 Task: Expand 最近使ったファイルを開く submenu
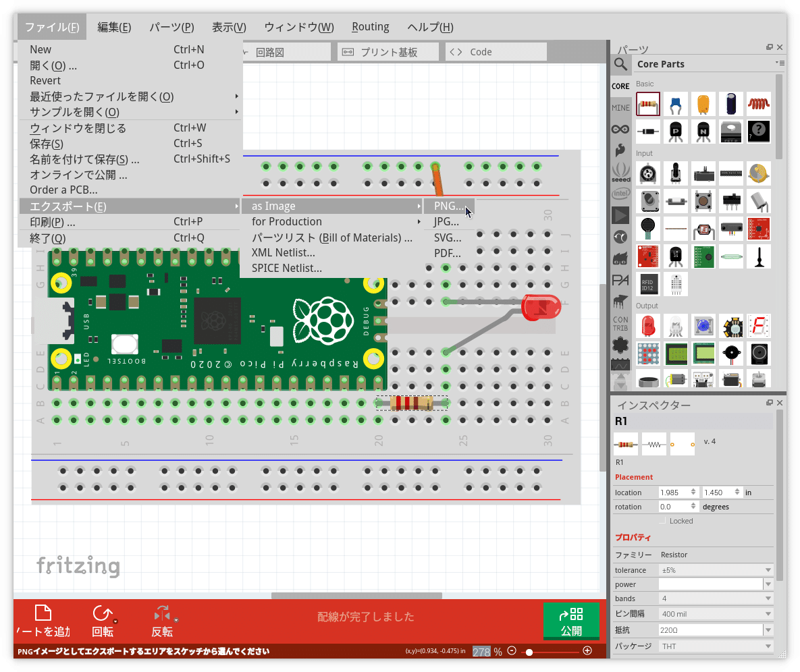(x=130, y=96)
